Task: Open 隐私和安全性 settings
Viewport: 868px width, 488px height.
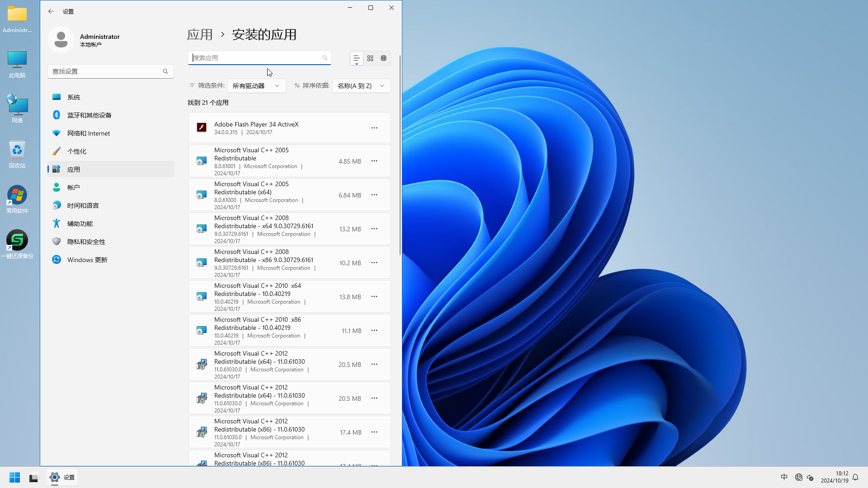Action: point(111,242)
